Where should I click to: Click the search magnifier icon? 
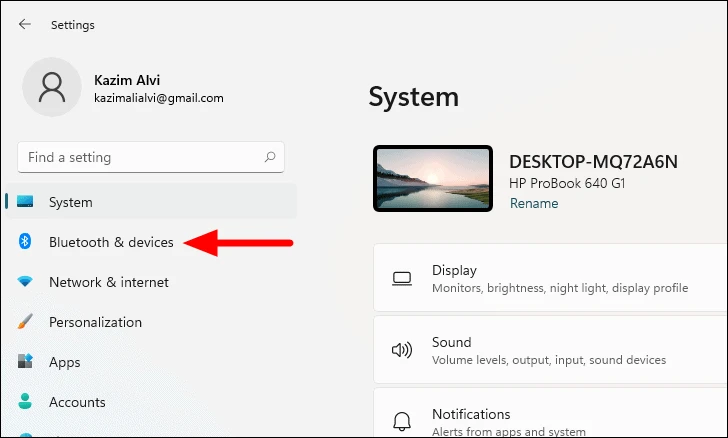tap(270, 157)
